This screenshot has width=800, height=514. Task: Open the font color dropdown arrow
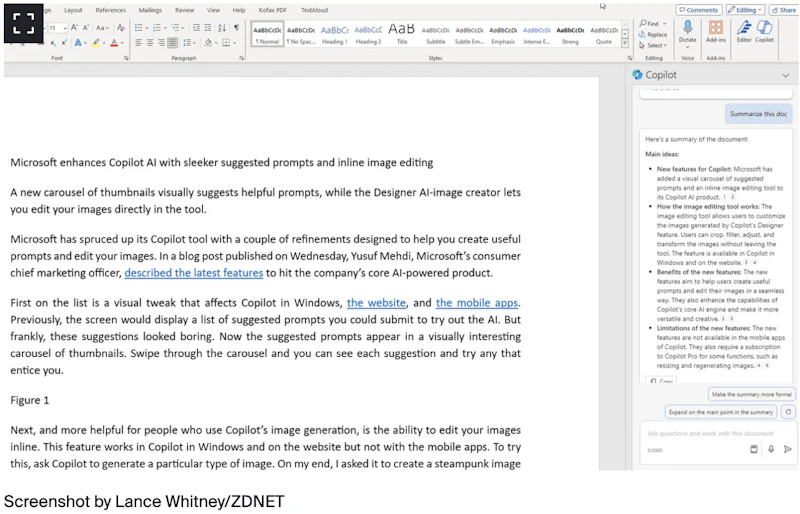tap(122, 43)
